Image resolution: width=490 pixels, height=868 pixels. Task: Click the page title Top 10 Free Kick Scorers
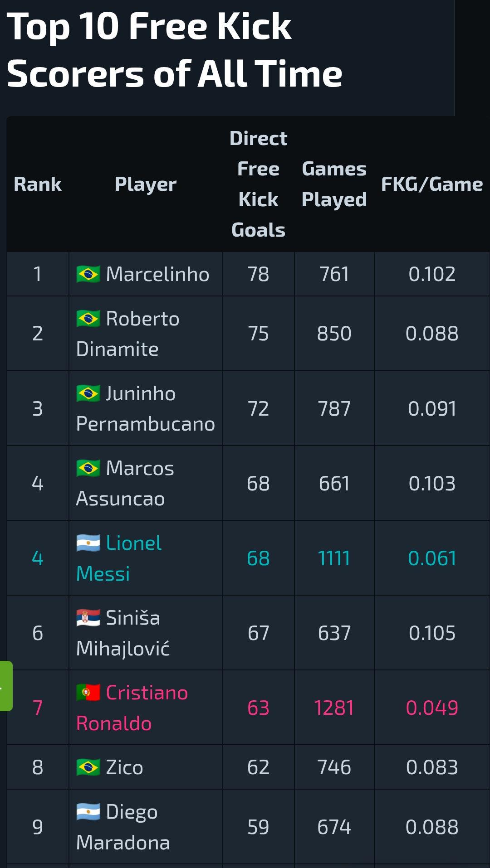tap(174, 50)
